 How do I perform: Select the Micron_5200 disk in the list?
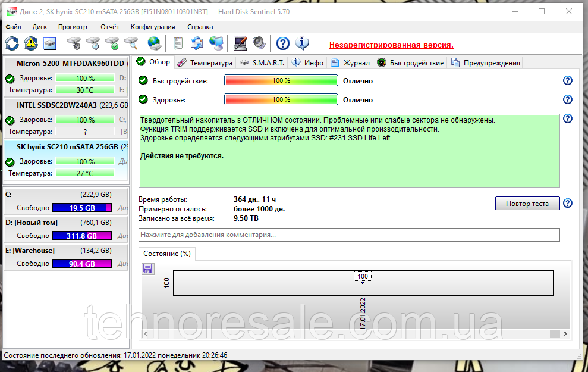(65, 63)
